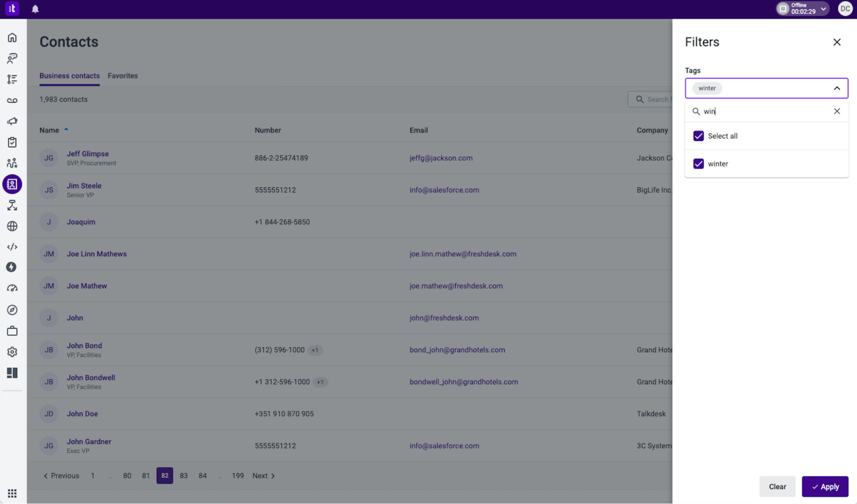Image resolution: width=857 pixels, height=504 pixels.
Task: Click the Clear filters button
Action: click(x=777, y=486)
